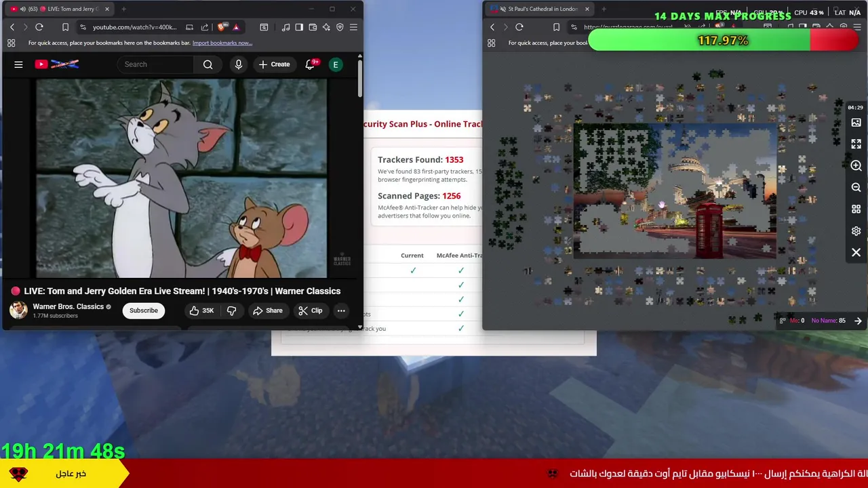Open Leo AI sparkle icon in YouTube window
The height and width of the screenshot is (488, 868).
[x=326, y=27]
